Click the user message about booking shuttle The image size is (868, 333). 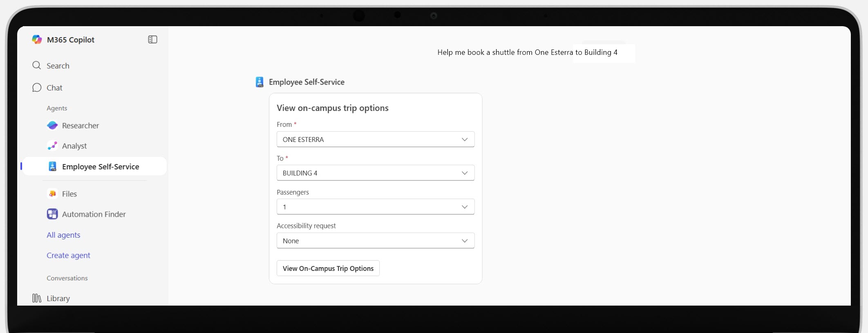[527, 52]
